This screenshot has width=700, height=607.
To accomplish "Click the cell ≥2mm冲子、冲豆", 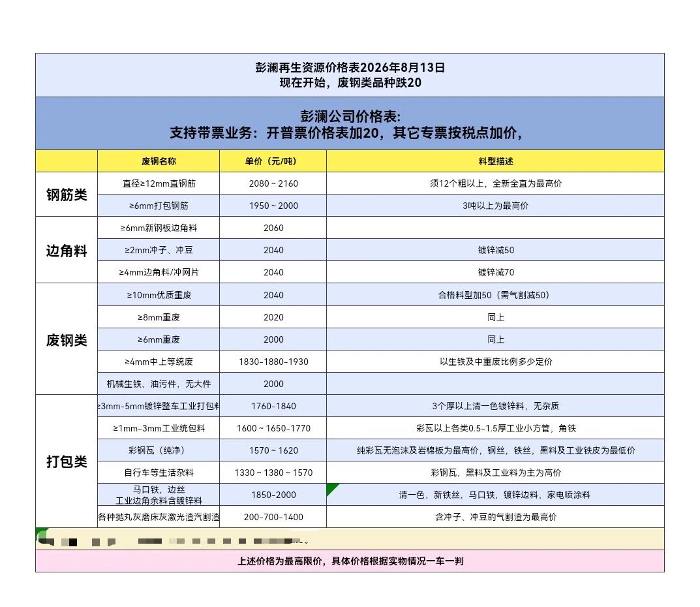I will click(159, 250).
